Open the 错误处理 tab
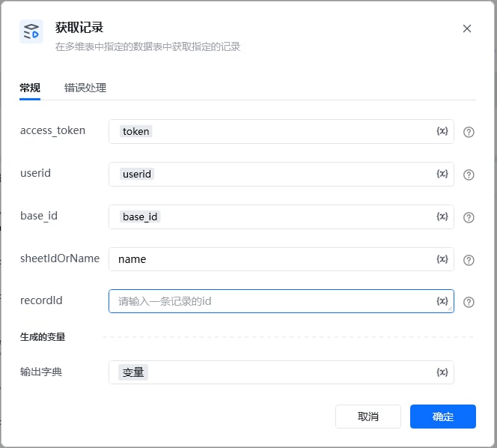The width and height of the screenshot is (497, 448). (x=85, y=88)
